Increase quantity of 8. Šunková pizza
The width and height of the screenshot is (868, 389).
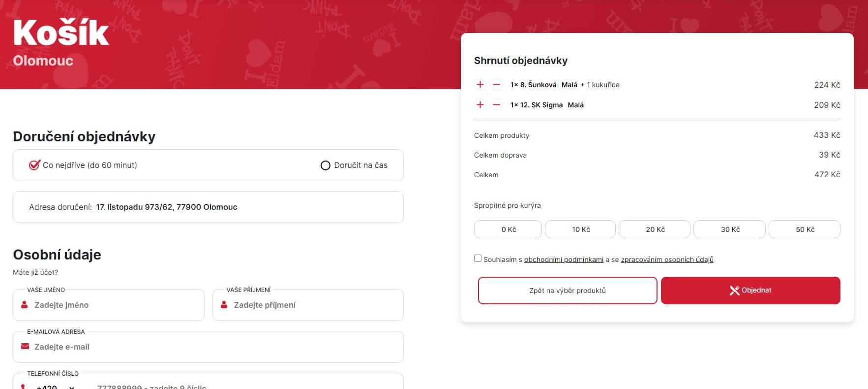click(x=480, y=85)
